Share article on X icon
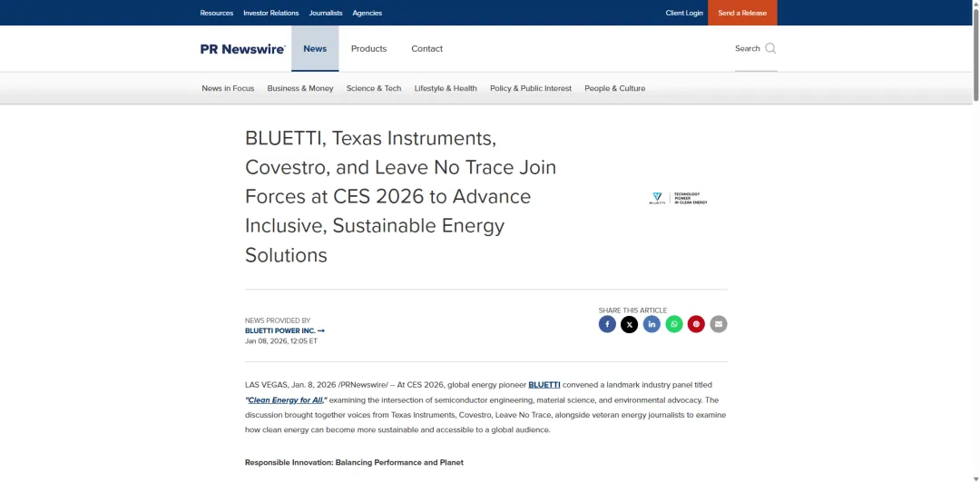 pos(630,324)
